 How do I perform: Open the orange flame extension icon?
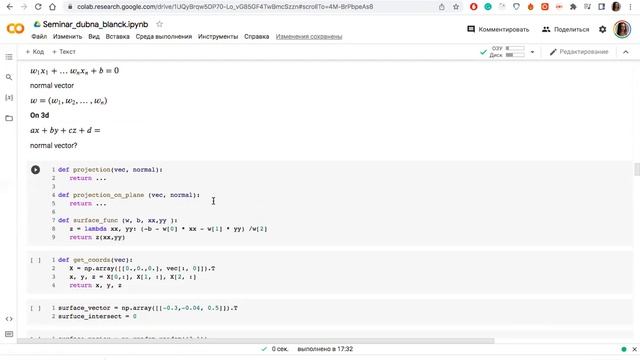coord(531,7)
